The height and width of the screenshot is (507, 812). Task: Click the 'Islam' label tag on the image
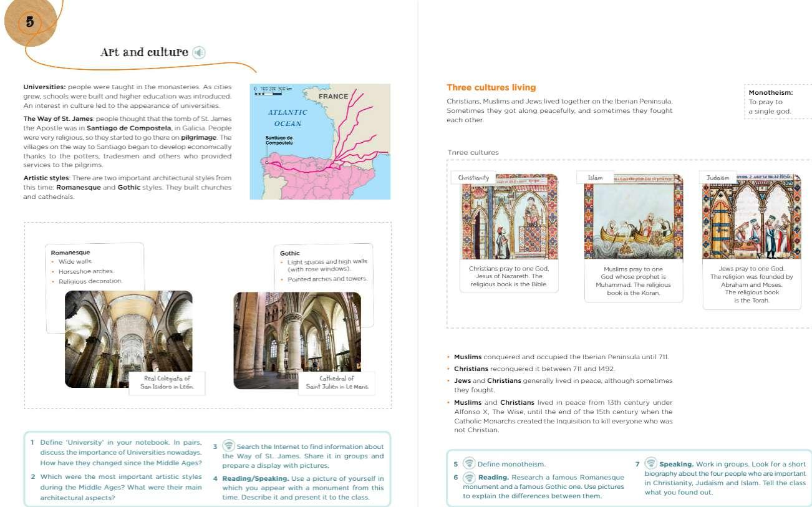pos(595,178)
